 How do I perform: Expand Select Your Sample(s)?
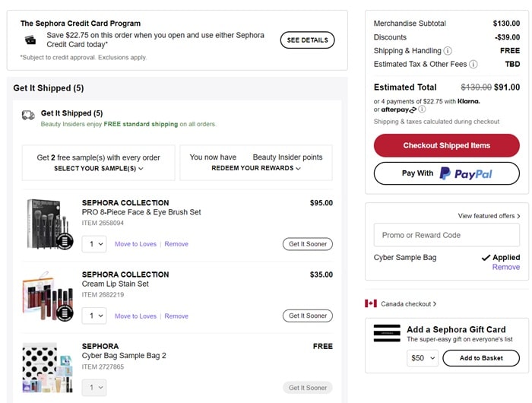pyautogui.click(x=99, y=168)
